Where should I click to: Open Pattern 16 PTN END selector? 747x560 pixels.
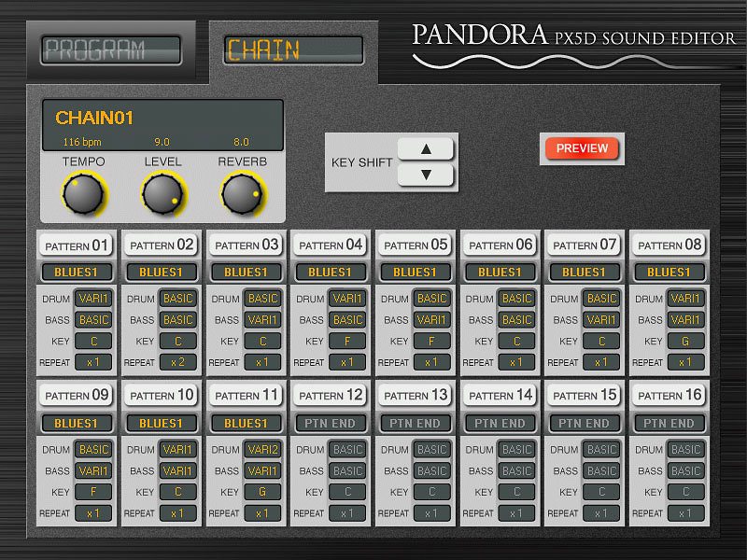pyautogui.click(x=669, y=423)
